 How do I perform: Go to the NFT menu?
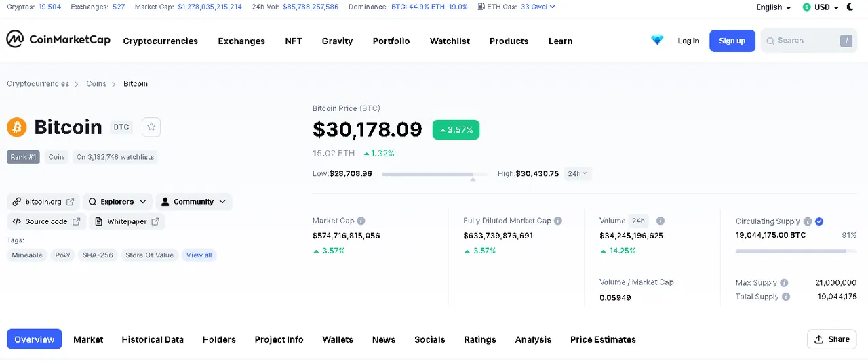click(x=294, y=41)
